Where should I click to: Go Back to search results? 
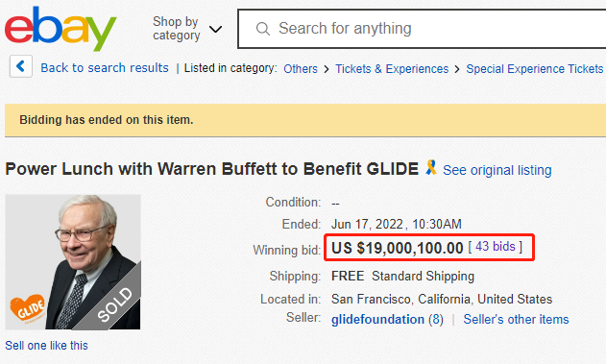(105, 68)
